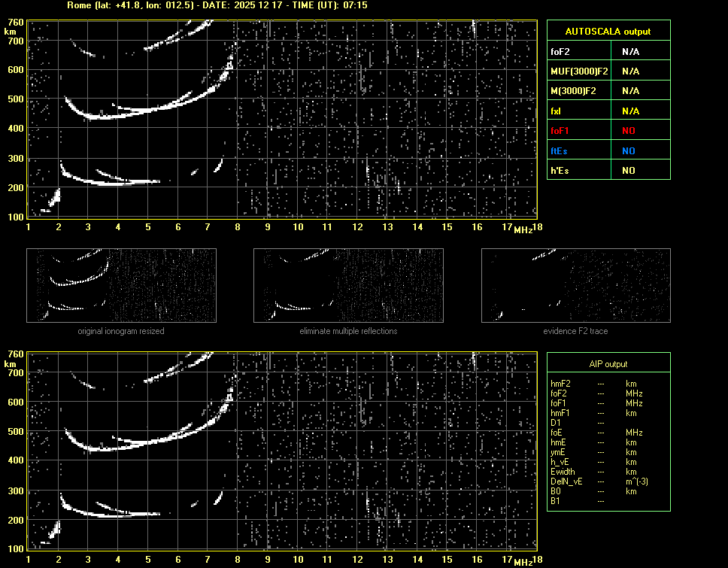The height and width of the screenshot is (568, 728).
Task: Select the B0 parameter in AIP output
Action: coord(556,491)
